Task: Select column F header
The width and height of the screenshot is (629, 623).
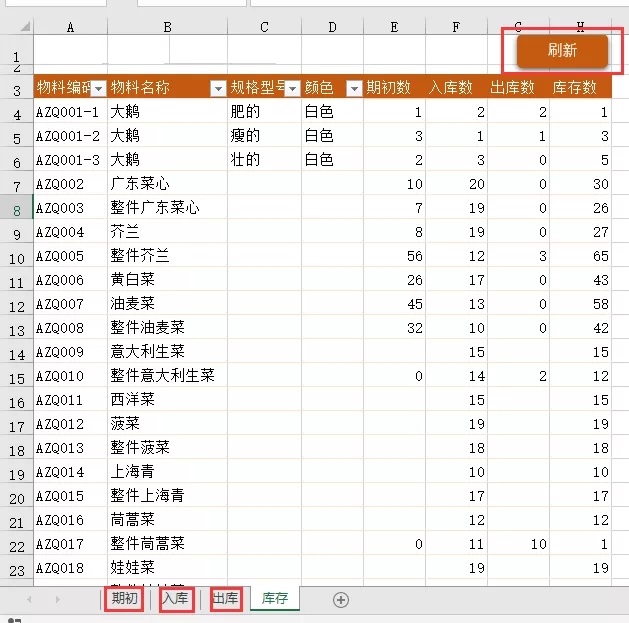Action: click(x=456, y=27)
